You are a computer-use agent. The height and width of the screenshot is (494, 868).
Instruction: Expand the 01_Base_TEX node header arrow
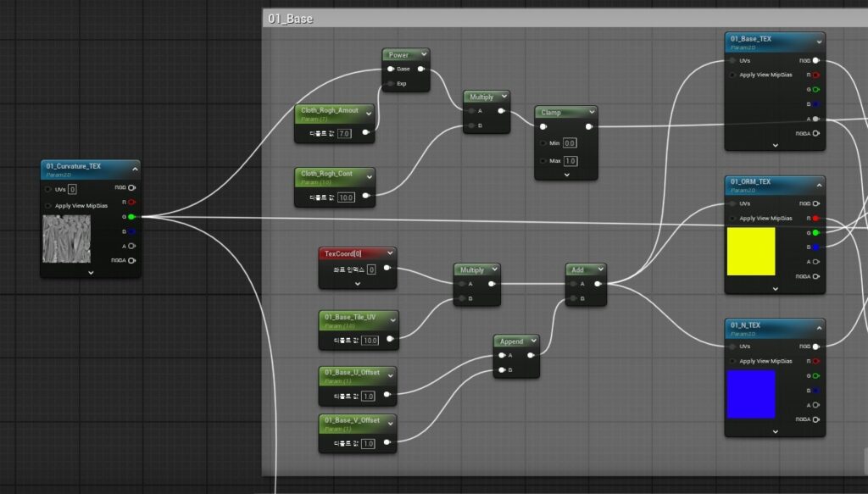click(x=820, y=42)
